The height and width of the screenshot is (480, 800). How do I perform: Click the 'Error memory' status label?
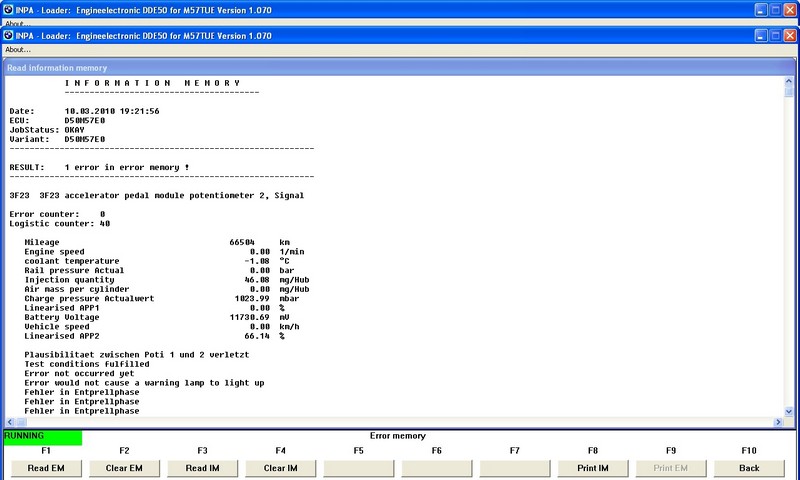398,436
